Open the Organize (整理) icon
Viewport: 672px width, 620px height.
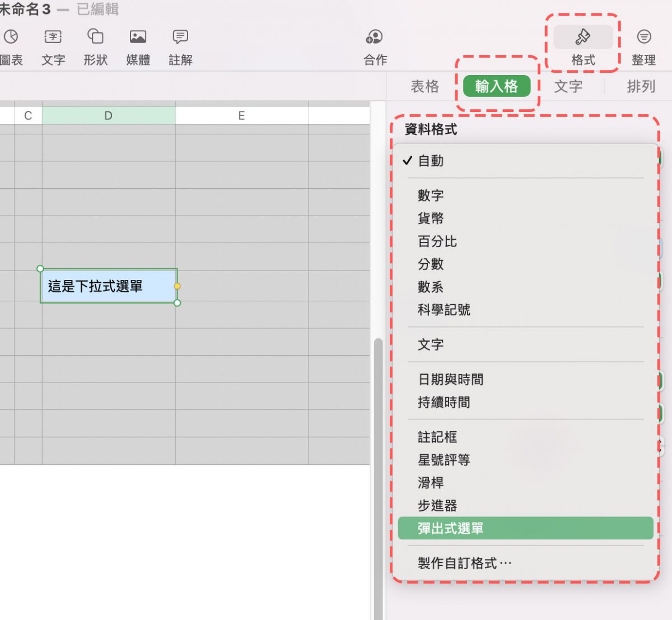[644, 37]
